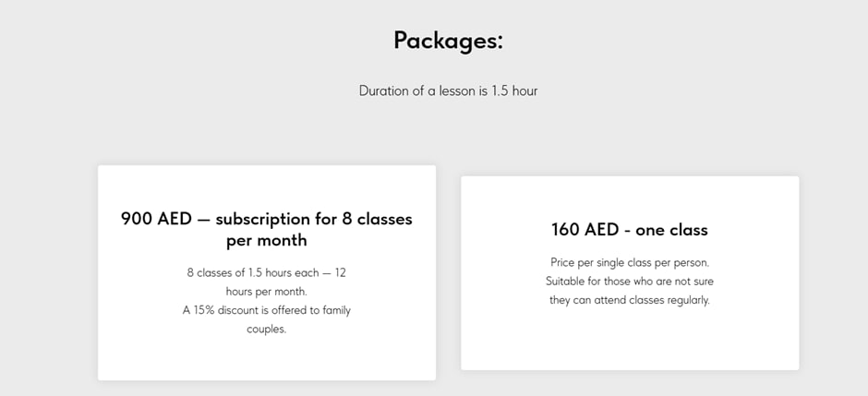Select the "Suitable for those who are not sure" line
Screen dimensions: 868x396
tap(630, 281)
